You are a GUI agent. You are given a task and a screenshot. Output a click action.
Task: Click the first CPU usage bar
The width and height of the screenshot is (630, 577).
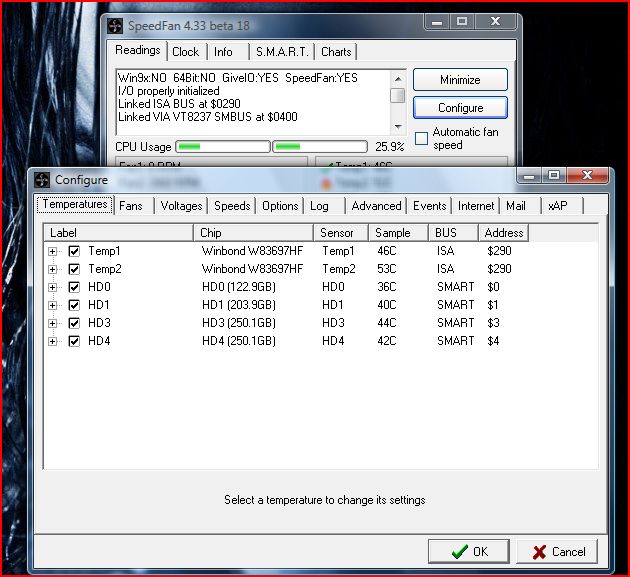223,147
